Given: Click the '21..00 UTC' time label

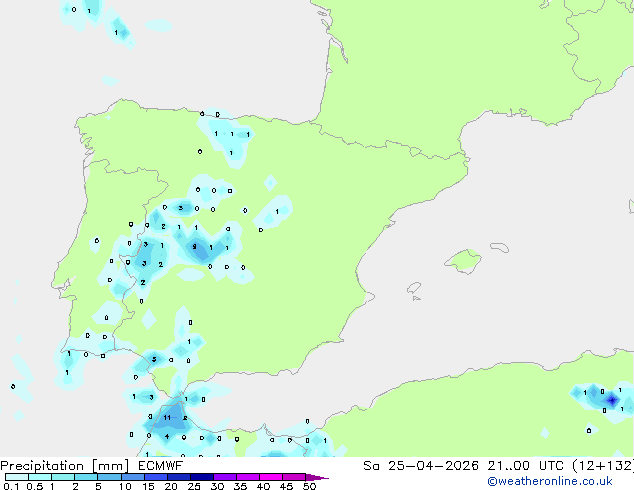Looking at the screenshot, I should pos(526,466).
